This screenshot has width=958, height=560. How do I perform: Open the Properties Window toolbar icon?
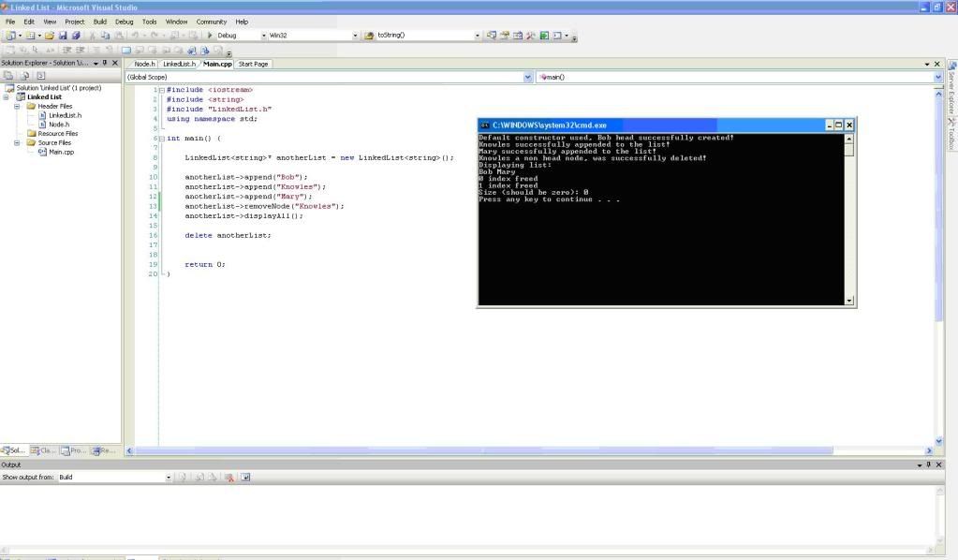pos(505,36)
